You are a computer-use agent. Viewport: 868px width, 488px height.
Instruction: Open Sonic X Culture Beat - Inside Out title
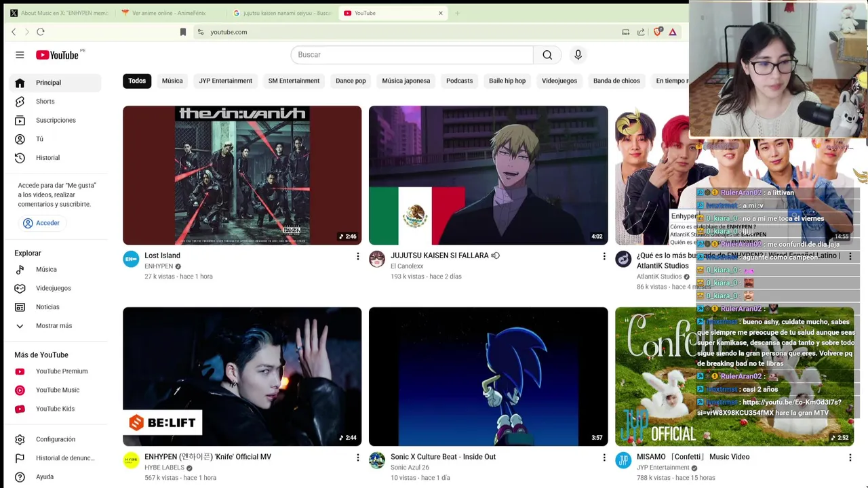[443, 457]
